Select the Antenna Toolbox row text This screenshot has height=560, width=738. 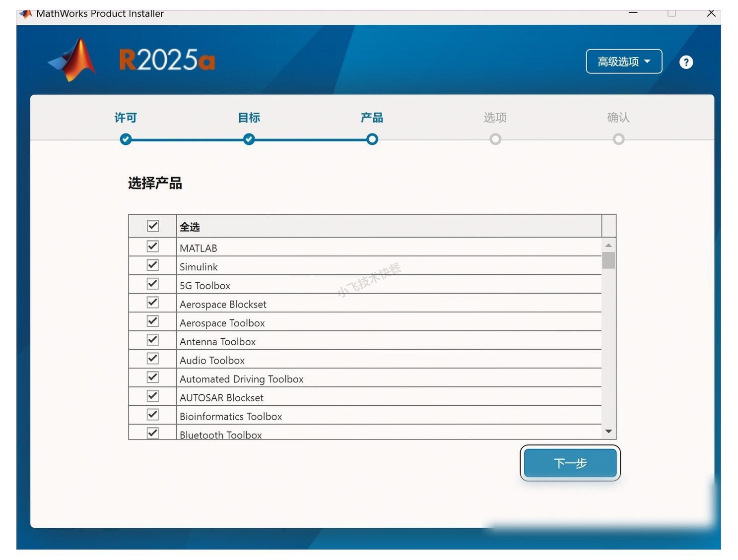[x=218, y=342]
